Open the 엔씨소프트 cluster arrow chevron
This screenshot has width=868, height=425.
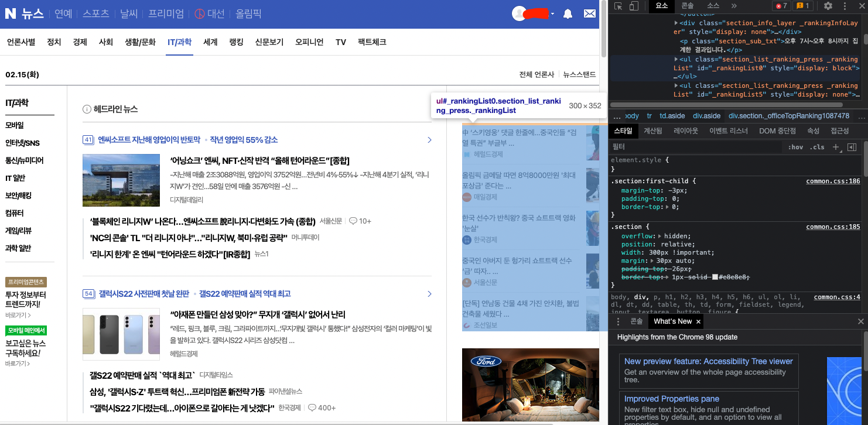click(x=429, y=140)
